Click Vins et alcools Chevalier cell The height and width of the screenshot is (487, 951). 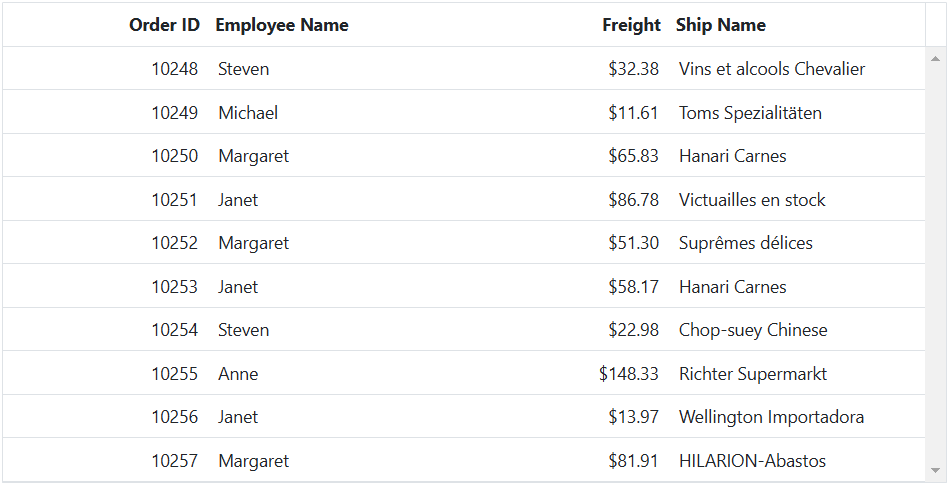coord(771,69)
